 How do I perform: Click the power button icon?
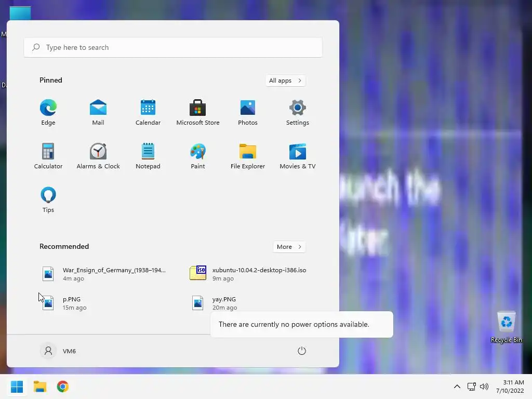click(x=302, y=351)
